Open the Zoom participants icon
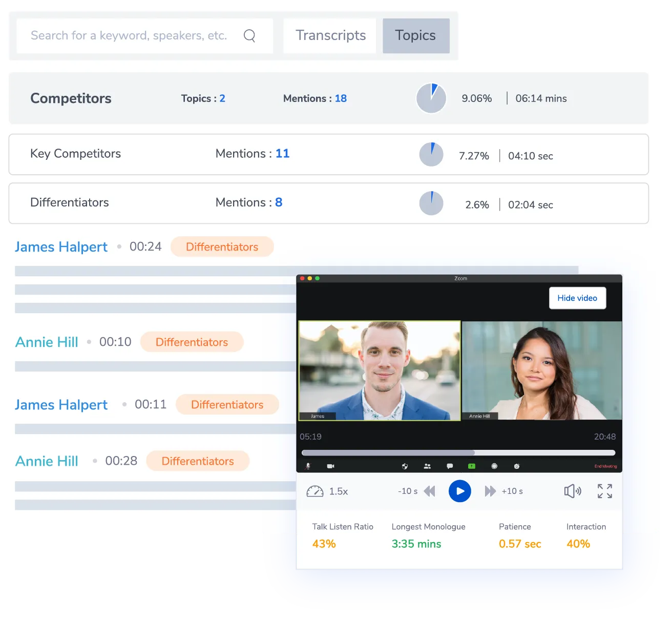The image size is (672, 622). pyautogui.click(x=427, y=466)
